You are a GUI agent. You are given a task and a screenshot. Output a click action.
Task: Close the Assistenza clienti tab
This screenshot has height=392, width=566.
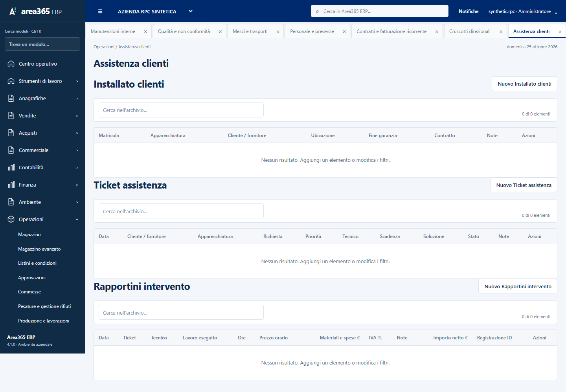pos(560,31)
